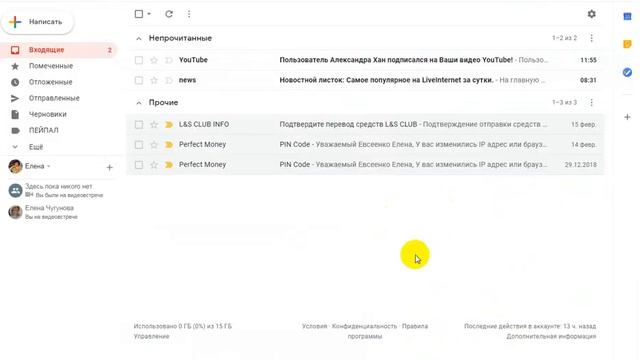Toggle importance marker on news email
This screenshot has width=640, height=360.
pos(169,80)
